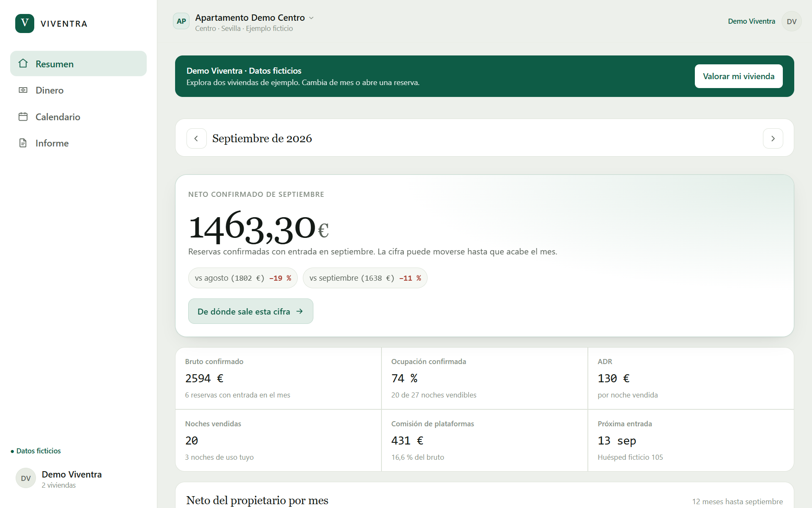Click the Noches vendidas 20 card
The height and width of the screenshot is (508, 812).
click(278, 440)
